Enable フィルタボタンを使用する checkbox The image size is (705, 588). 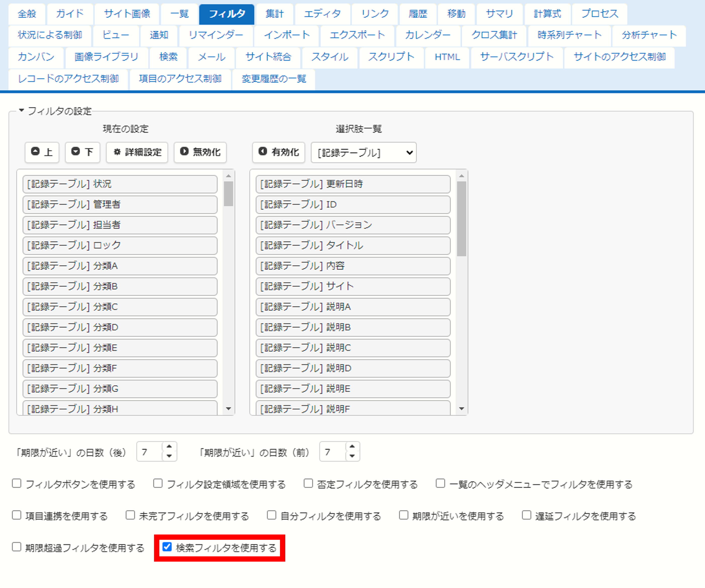point(16,483)
